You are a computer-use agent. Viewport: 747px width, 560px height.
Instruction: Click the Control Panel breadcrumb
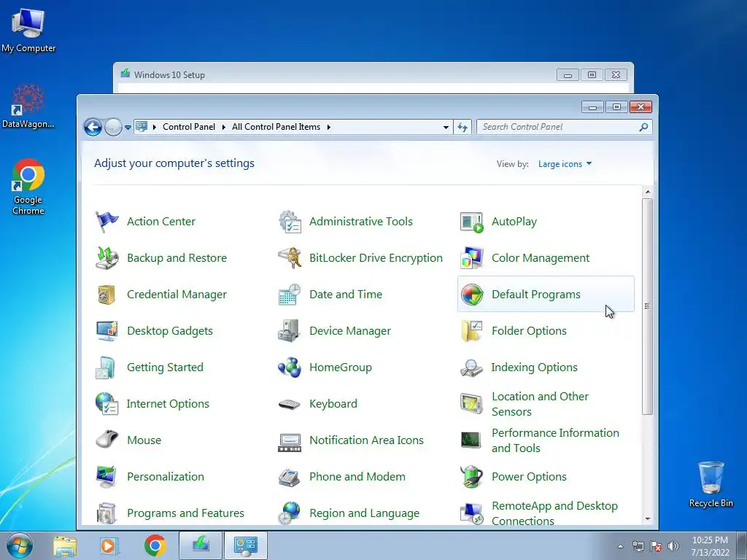[x=189, y=127]
